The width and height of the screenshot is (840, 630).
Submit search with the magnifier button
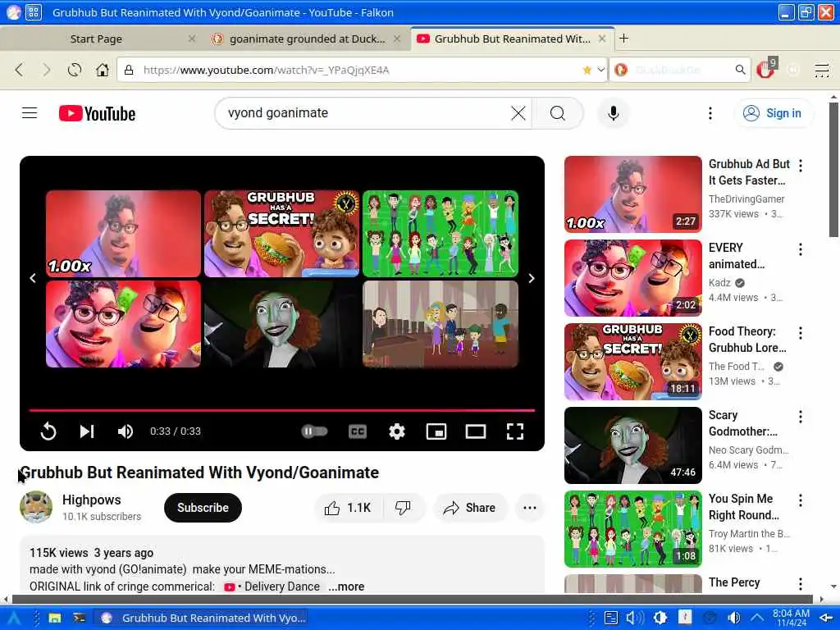[558, 113]
